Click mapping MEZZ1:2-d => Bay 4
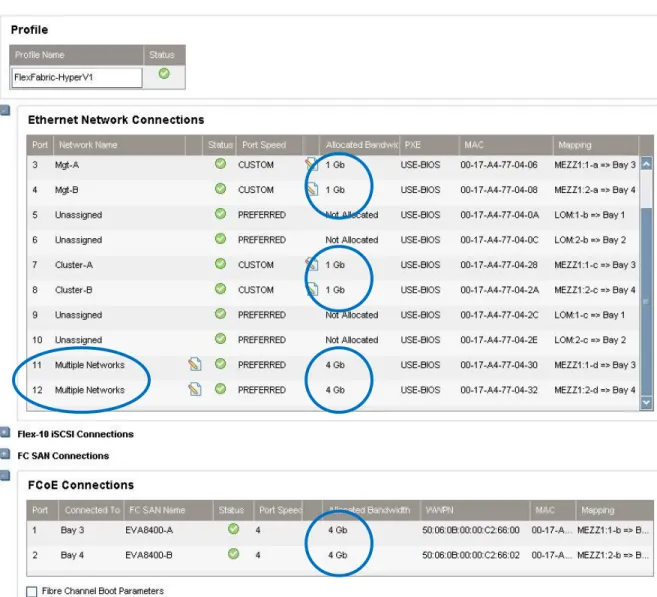This screenshot has height=597, width=657. pos(595,390)
